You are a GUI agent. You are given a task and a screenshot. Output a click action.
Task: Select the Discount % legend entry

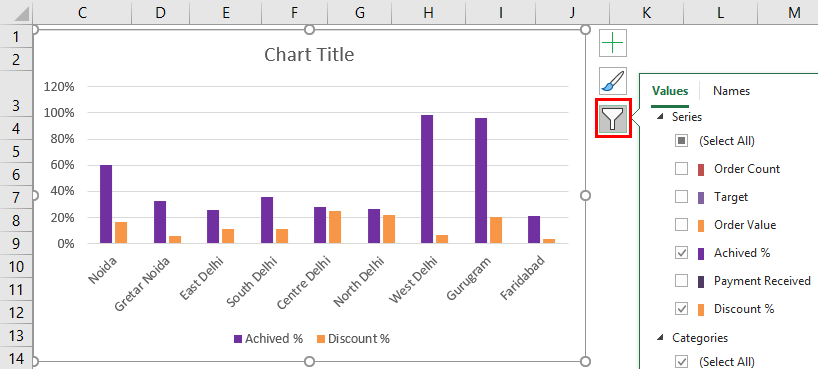(354, 338)
